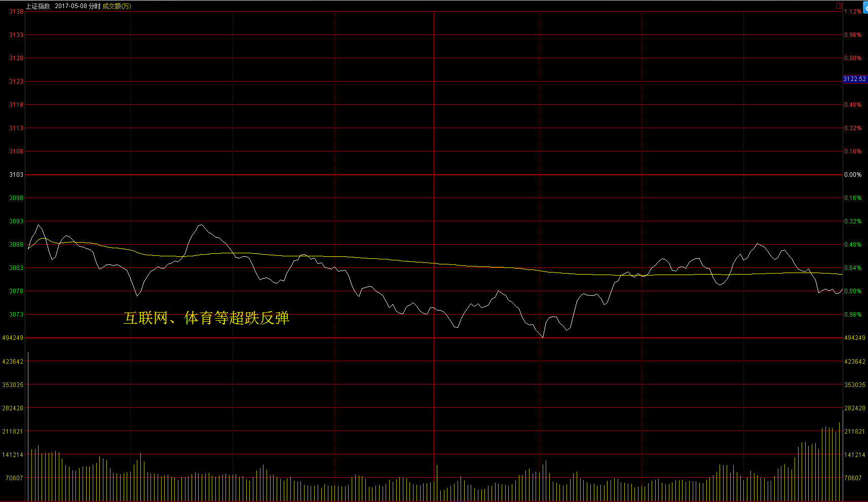The width and height of the screenshot is (868, 502).
Task: Select the yellow 互联网、体育等超跌反弹 annotation
Action: point(206,318)
